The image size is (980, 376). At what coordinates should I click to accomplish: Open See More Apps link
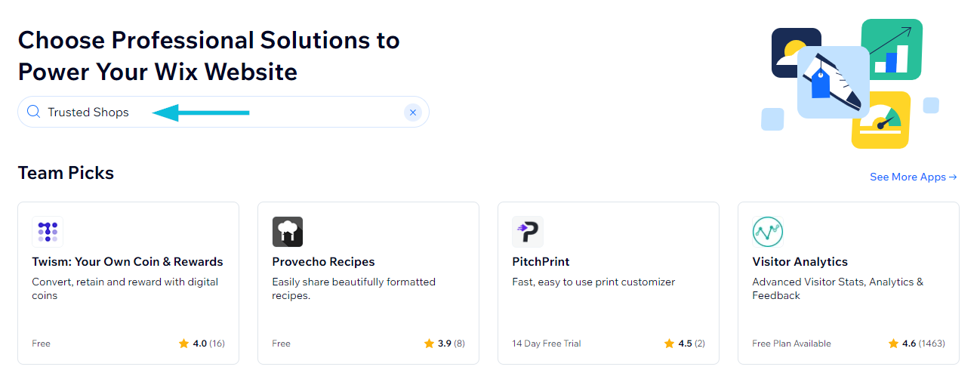pyautogui.click(x=914, y=177)
